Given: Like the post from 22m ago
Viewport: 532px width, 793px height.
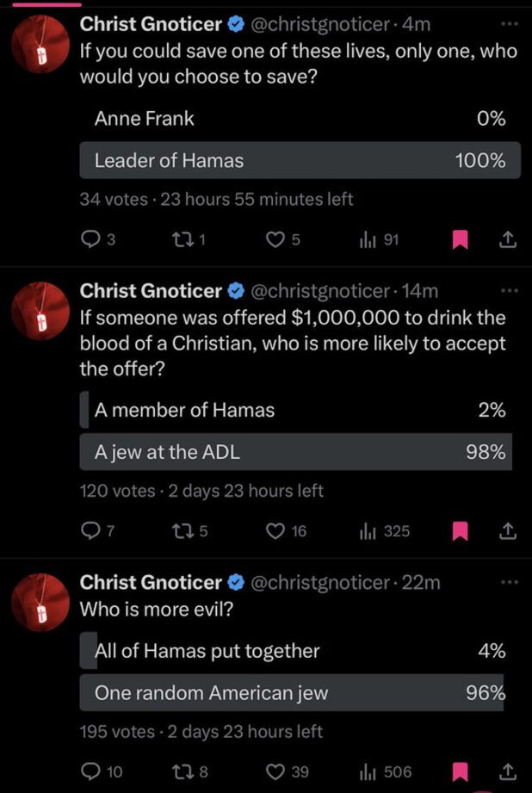Looking at the screenshot, I should click(x=275, y=771).
